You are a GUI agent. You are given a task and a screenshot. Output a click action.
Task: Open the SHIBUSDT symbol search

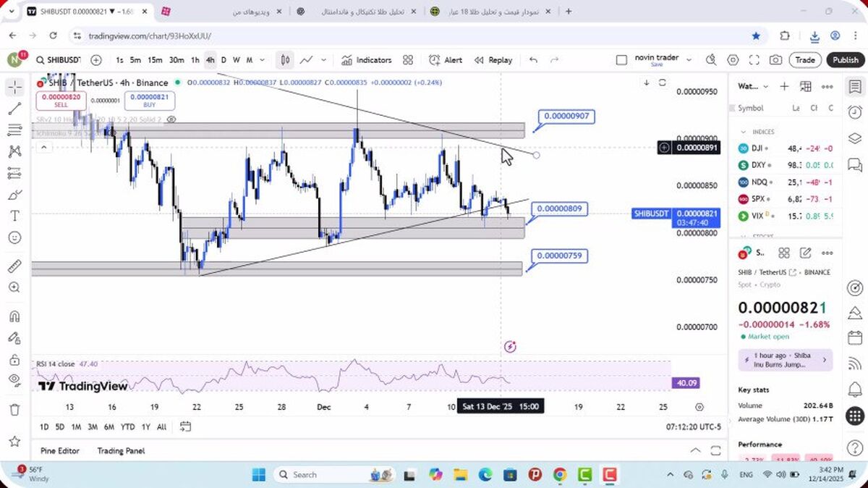[58, 60]
